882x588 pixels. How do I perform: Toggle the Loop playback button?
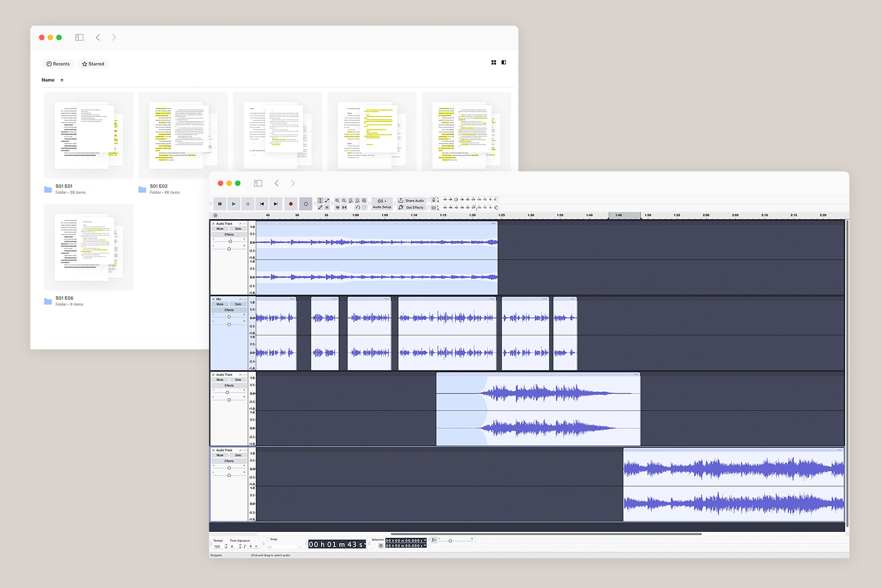(x=306, y=204)
